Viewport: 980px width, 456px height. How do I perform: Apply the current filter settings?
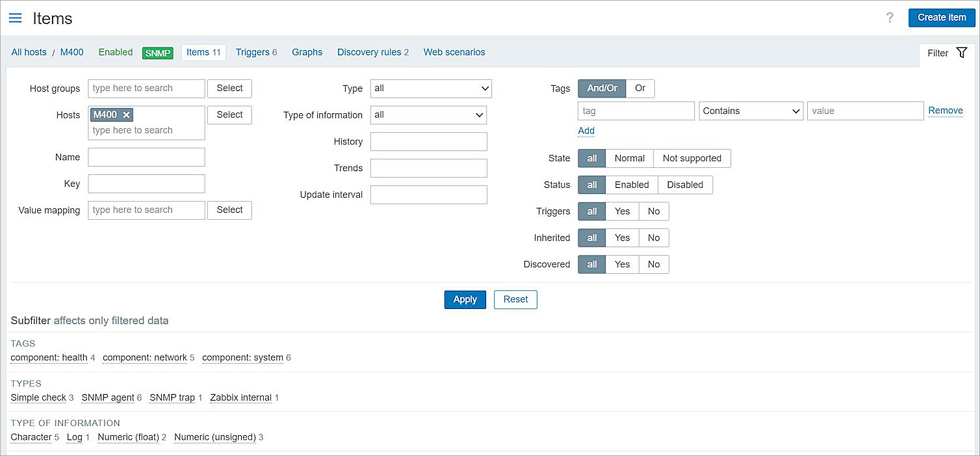[465, 299]
